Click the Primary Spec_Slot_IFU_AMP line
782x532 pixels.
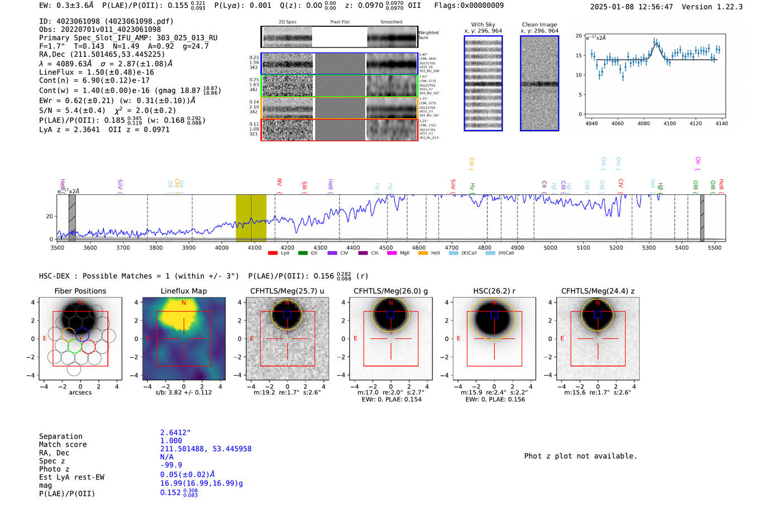pos(128,38)
